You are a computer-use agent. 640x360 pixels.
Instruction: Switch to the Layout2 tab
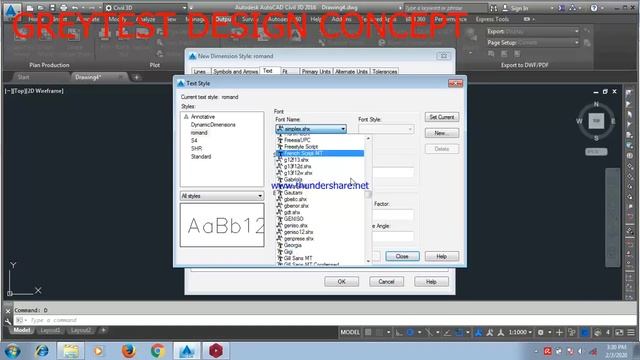click(x=80, y=330)
